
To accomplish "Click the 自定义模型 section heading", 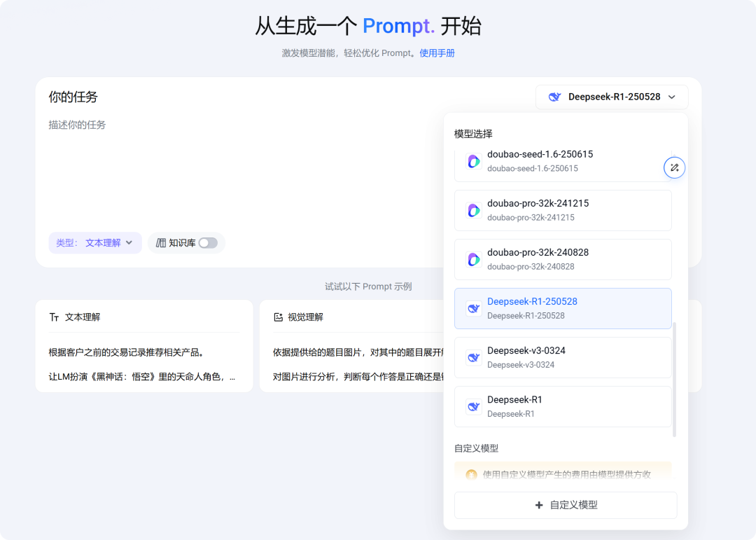I will (x=477, y=449).
